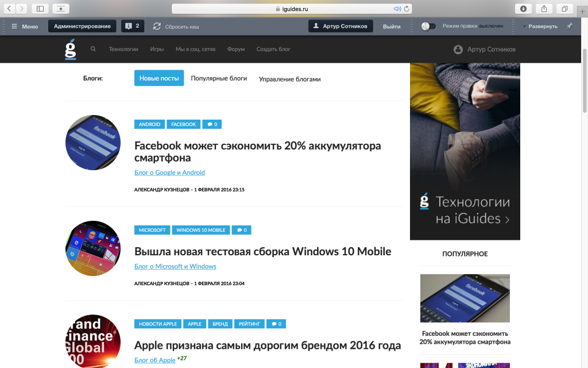This screenshot has height=368, width=588.
Task: Go forward with Safari's forward arrow
Action: [x=21, y=9]
